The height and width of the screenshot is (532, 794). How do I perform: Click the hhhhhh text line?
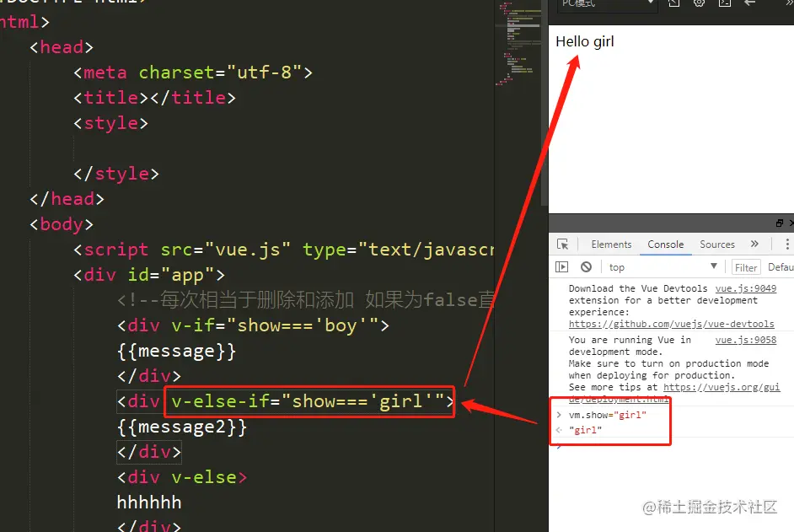149,502
